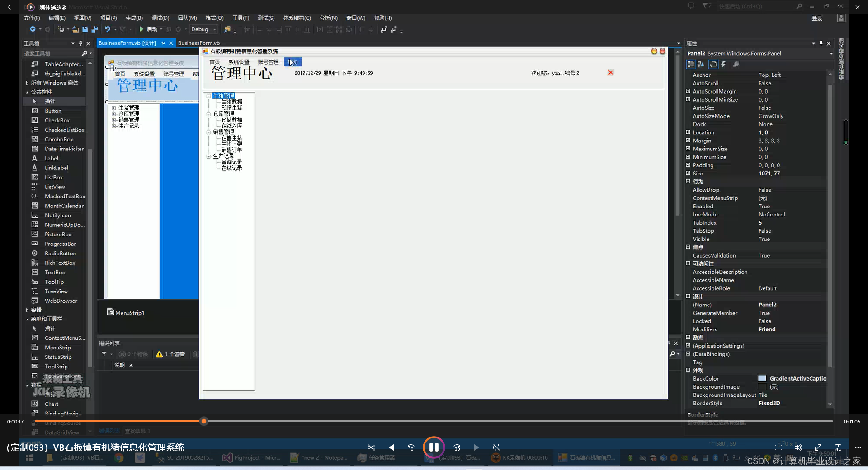Click the toolbox search field
The height and width of the screenshot is (470, 868).
pos(52,53)
